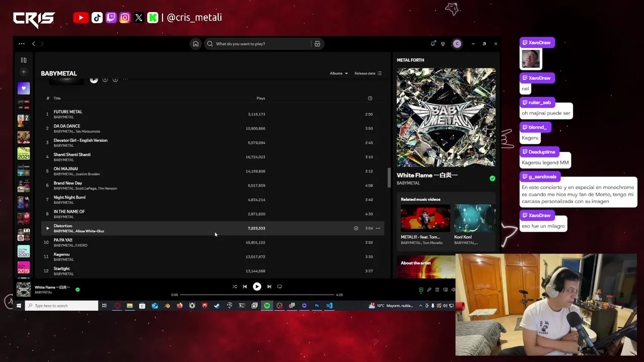Open Firefox from the taskbar
The image size is (644, 362).
180,306
